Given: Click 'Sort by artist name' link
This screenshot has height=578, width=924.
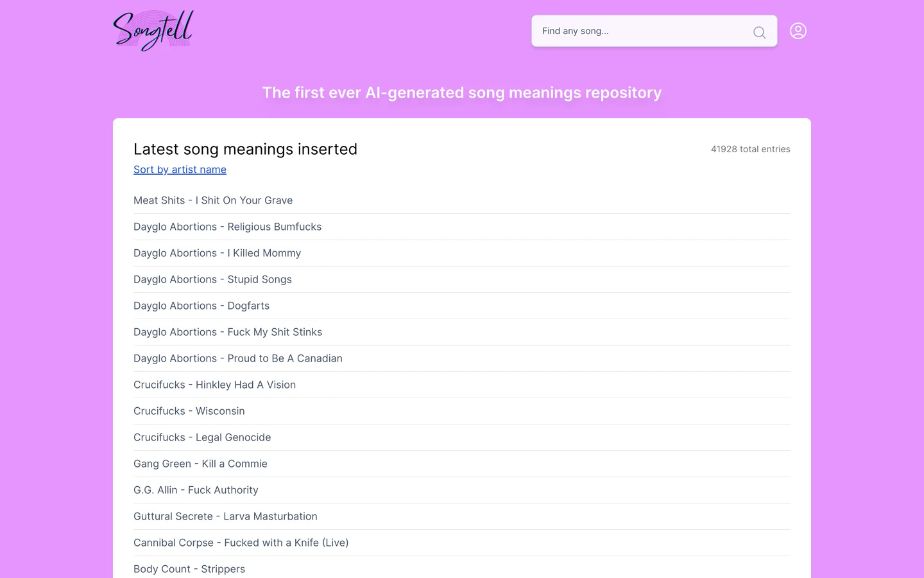Looking at the screenshot, I should pos(180,170).
